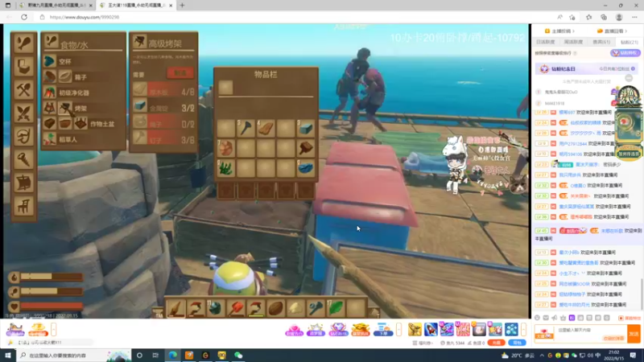Viewport: 644px width, 362px height.
Task: Open Microsoft Edge on the taskbar
Action: tap(173, 356)
